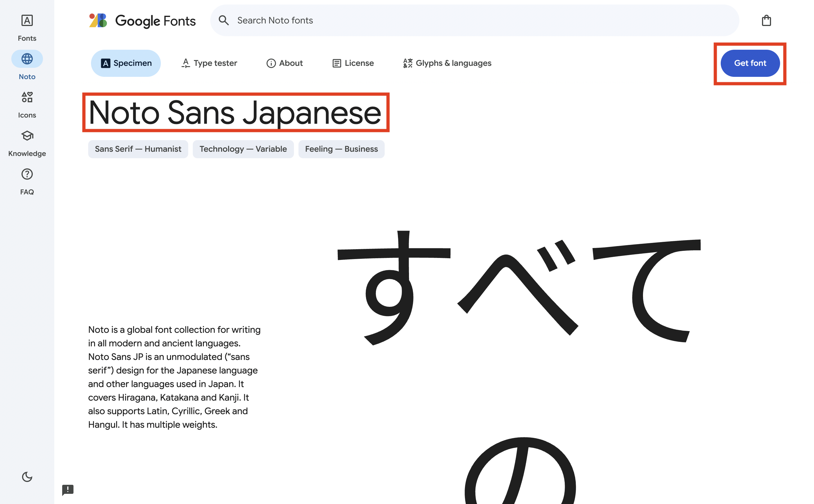This screenshot has height=504, width=814.
Task: Open the Fonts section in sidebar
Action: pyautogui.click(x=27, y=28)
